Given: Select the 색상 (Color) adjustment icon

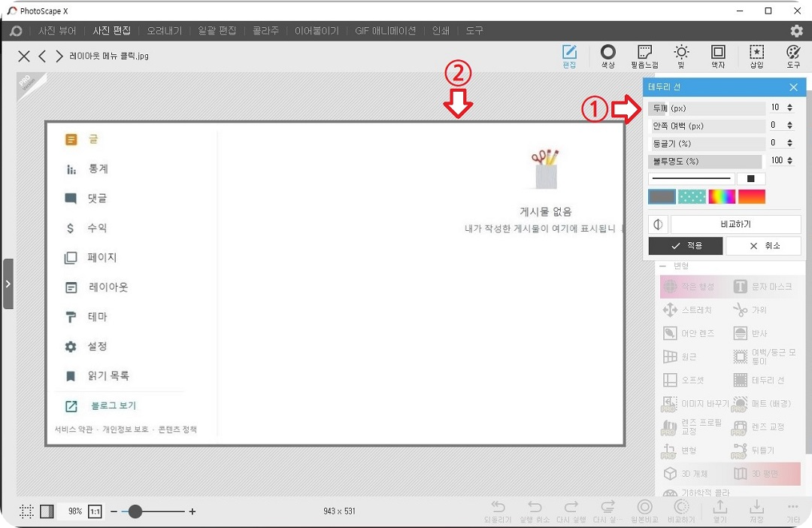Looking at the screenshot, I should (607, 56).
